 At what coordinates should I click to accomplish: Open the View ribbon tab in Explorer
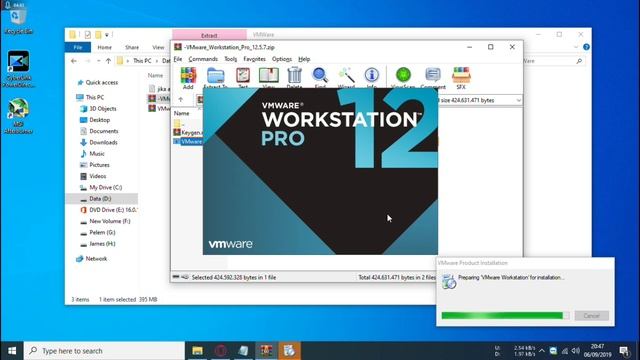point(158,47)
